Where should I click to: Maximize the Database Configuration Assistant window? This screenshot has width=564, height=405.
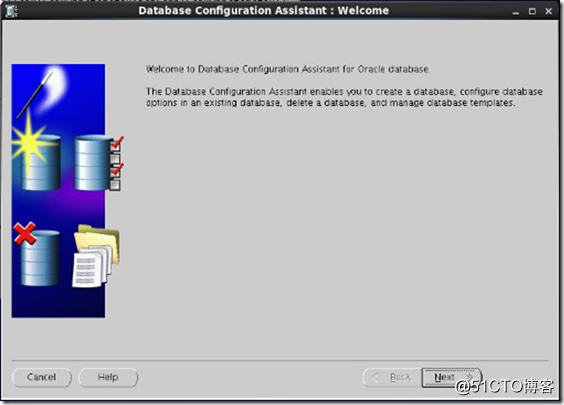532,12
